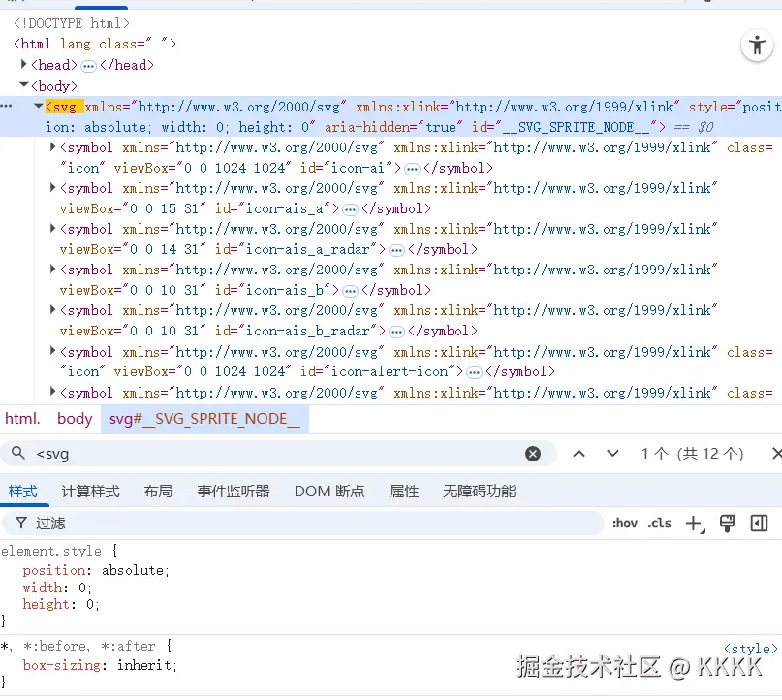Click box-sizing: inherit declaration
The width and height of the screenshot is (782, 700).
point(100,665)
